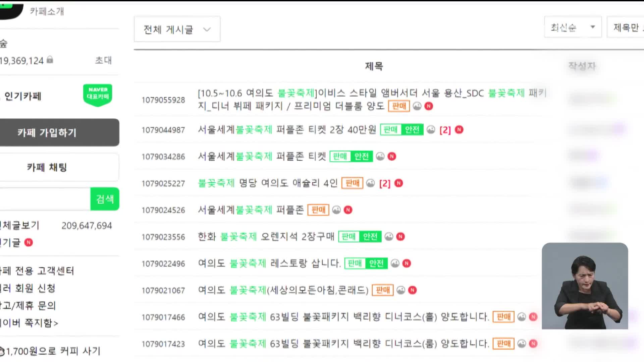Expand the 전체 게시글 dropdown
The image size is (644, 362).
coord(177,29)
